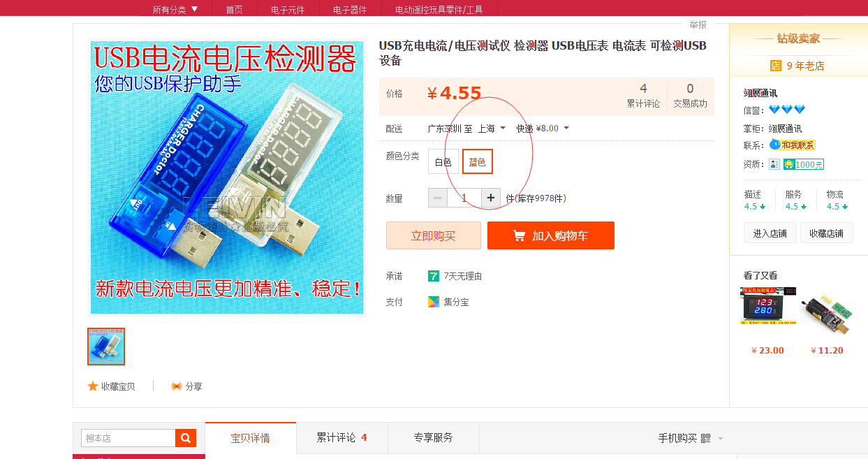Click the 集分宝 payment icon
868x459 pixels.
coord(434,302)
